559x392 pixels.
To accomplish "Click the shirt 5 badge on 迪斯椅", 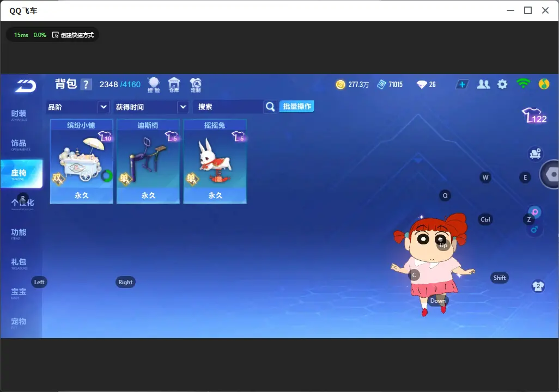I will pyautogui.click(x=172, y=136).
